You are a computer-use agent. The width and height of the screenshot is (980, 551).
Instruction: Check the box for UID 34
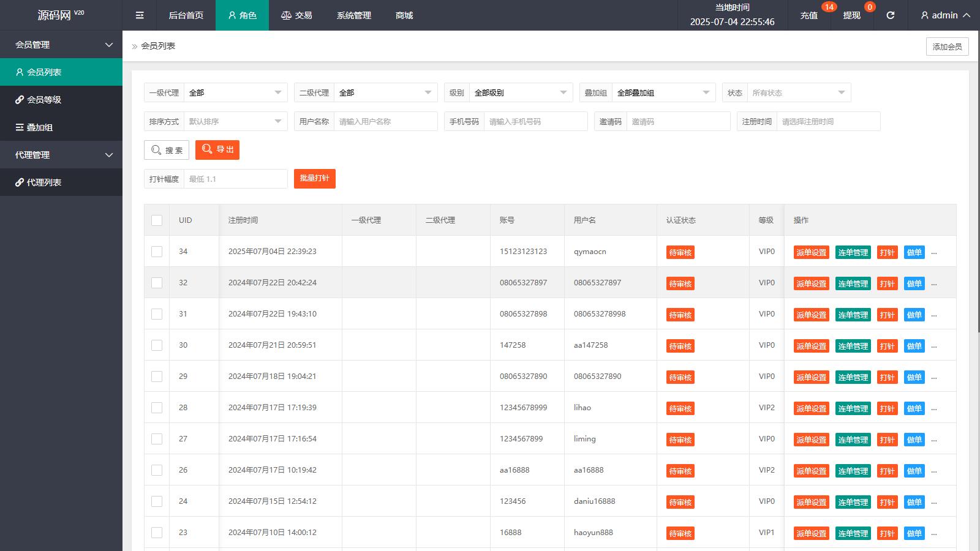(157, 252)
